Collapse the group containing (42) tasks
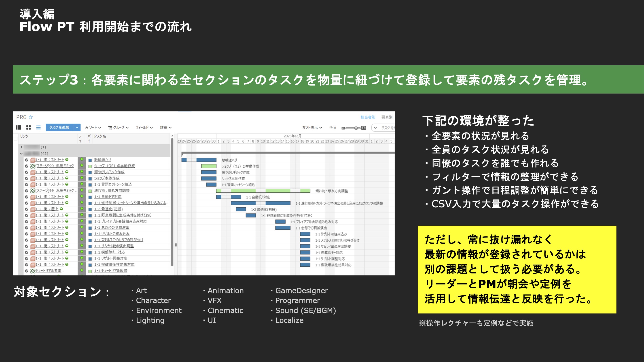This screenshot has width=644, height=362. [x=21, y=153]
